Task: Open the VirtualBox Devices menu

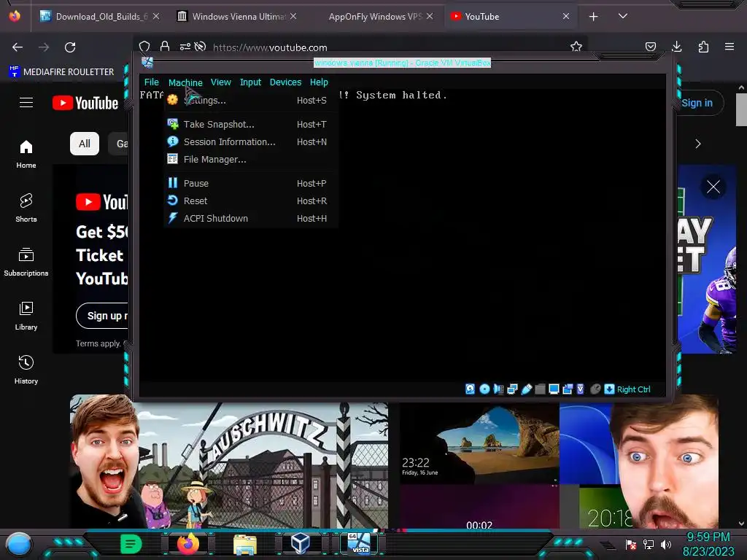Action: tap(285, 82)
